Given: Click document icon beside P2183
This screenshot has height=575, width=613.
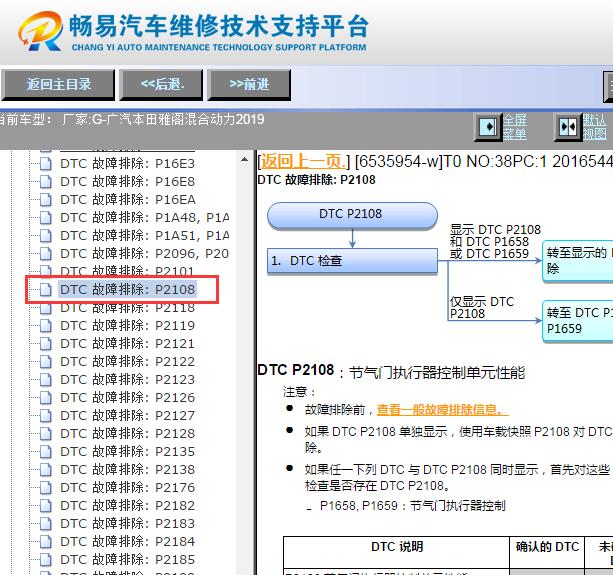Looking at the screenshot, I should click(46, 523).
